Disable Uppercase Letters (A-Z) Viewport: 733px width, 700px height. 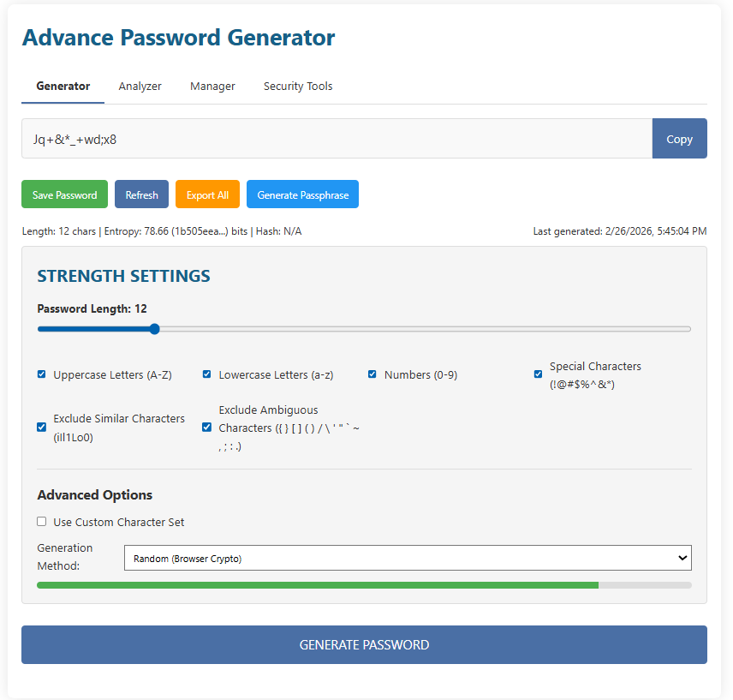tap(41, 374)
